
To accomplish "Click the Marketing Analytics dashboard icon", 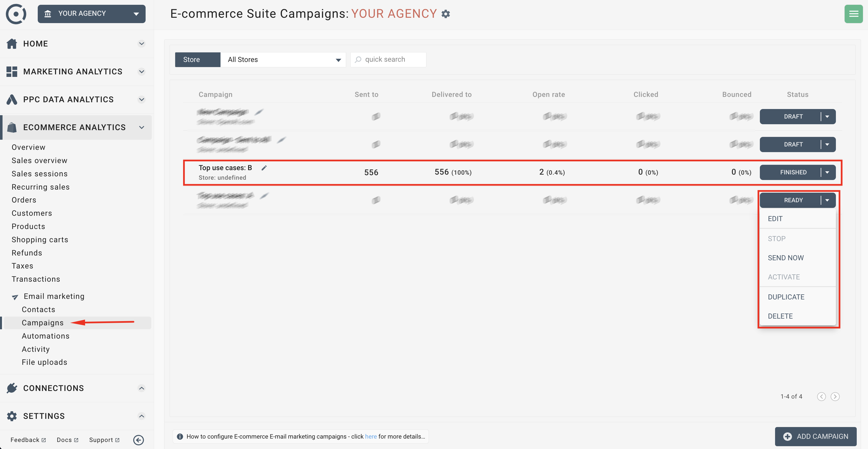I will pyautogui.click(x=12, y=72).
